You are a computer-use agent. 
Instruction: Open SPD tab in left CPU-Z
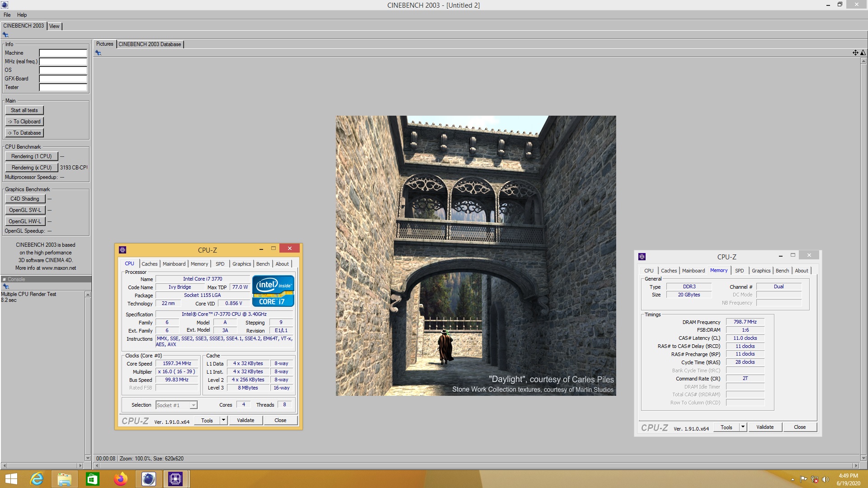pyautogui.click(x=220, y=264)
